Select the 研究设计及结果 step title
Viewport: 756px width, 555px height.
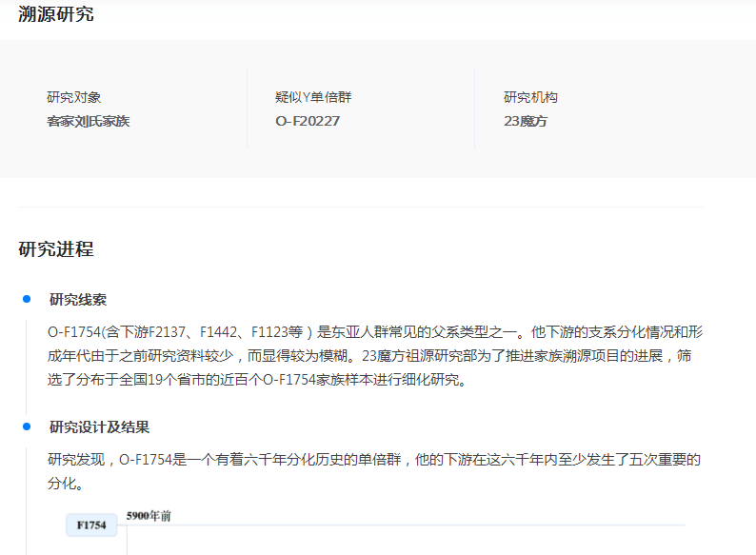(99, 426)
